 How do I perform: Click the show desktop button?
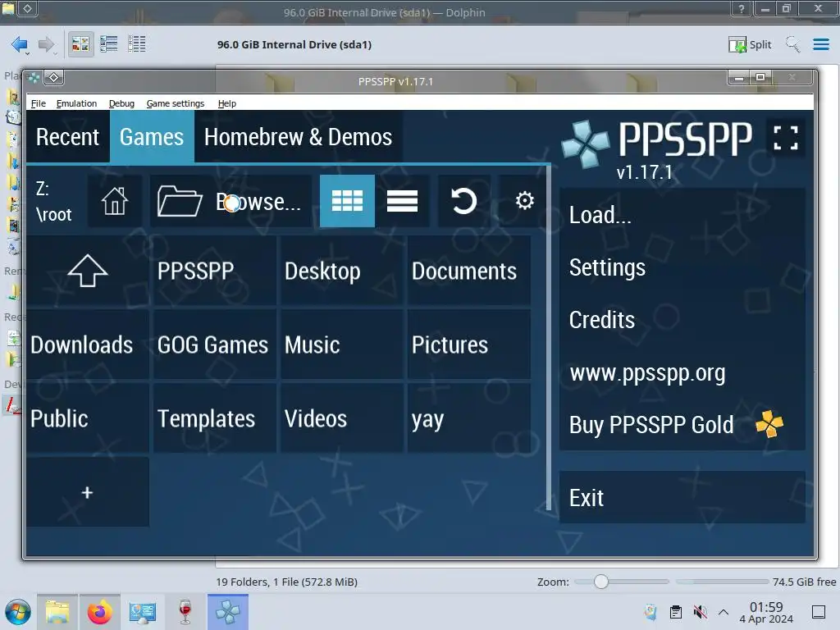819,612
